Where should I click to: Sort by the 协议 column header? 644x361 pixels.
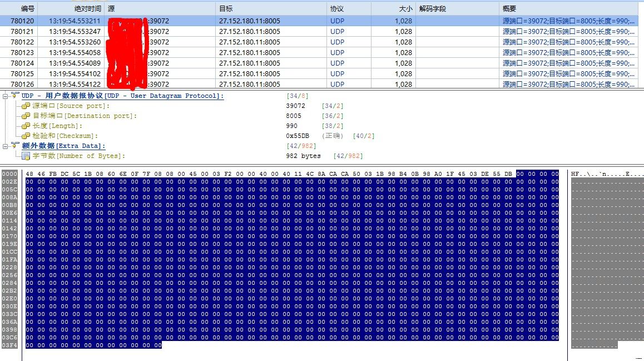point(349,9)
